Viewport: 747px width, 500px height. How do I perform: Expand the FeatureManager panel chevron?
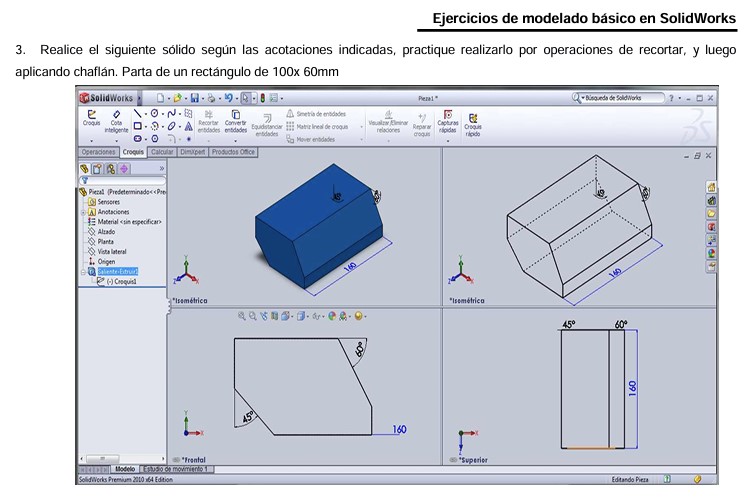coord(162,169)
